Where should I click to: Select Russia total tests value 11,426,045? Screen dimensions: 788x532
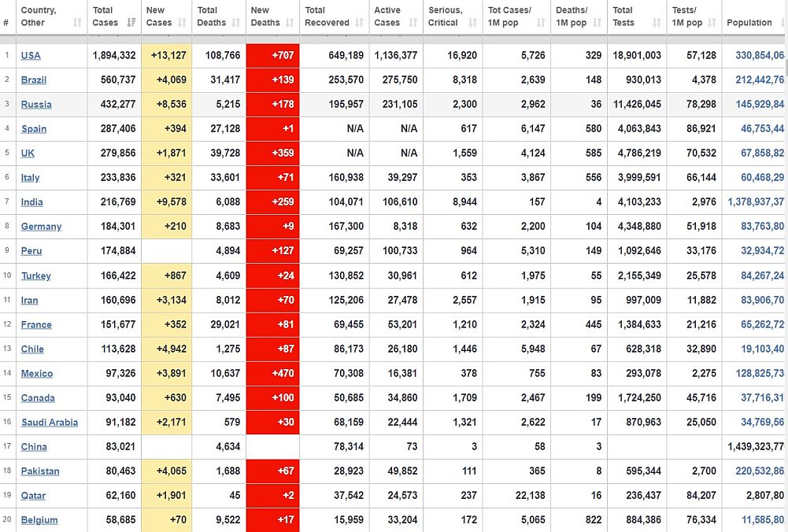pyautogui.click(x=637, y=105)
